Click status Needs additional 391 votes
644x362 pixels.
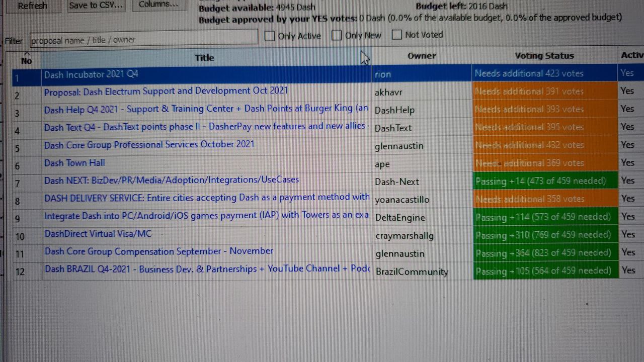545,92
